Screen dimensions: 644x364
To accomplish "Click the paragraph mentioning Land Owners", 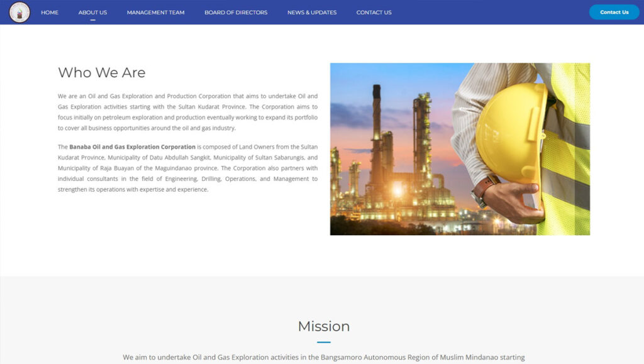I will (x=187, y=168).
